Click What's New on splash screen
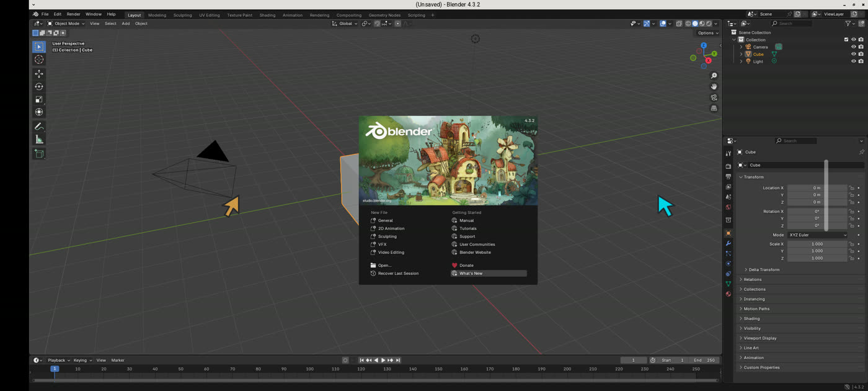Image resolution: width=868 pixels, height=391 pixels. pyautogui.click(x=489, y=273)
